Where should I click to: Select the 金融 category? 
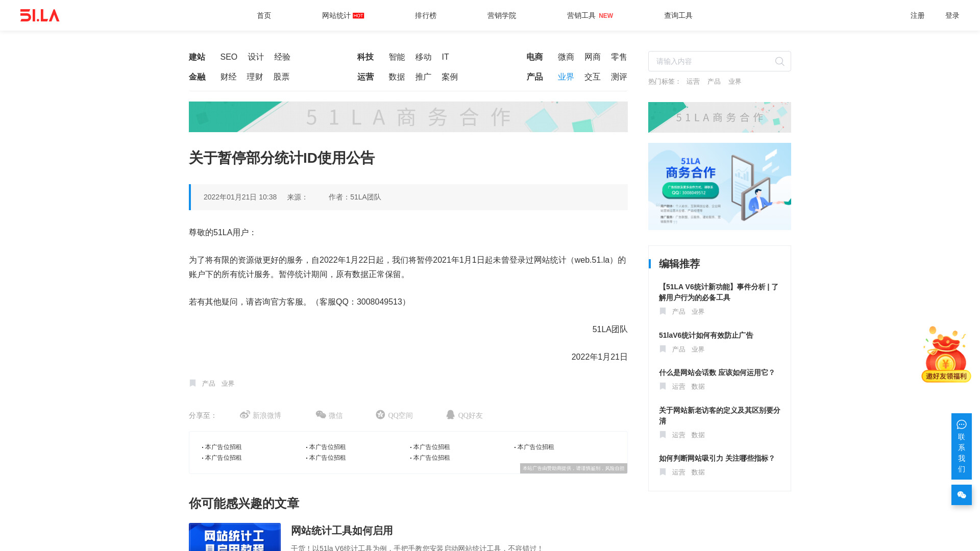(197, 77)
